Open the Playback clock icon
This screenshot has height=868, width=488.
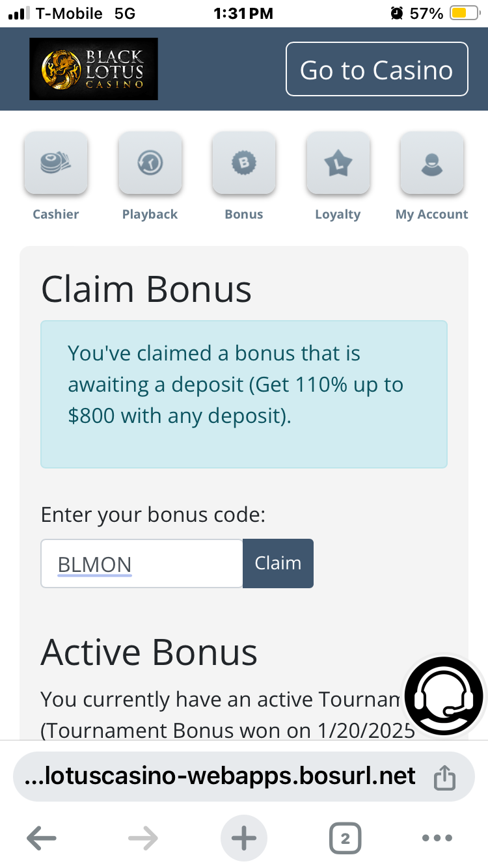(150, 163)
